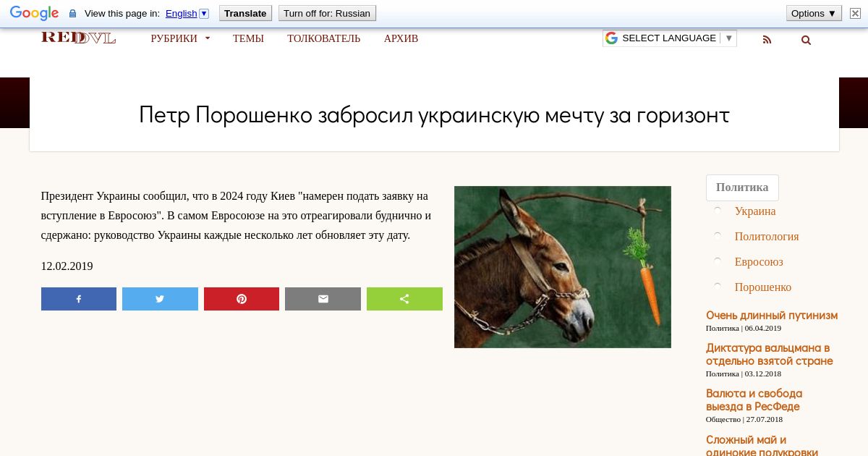Open article Сложный май и одинокие полукровки
Viewport: 868px width, 456px height.
(762, 446)
